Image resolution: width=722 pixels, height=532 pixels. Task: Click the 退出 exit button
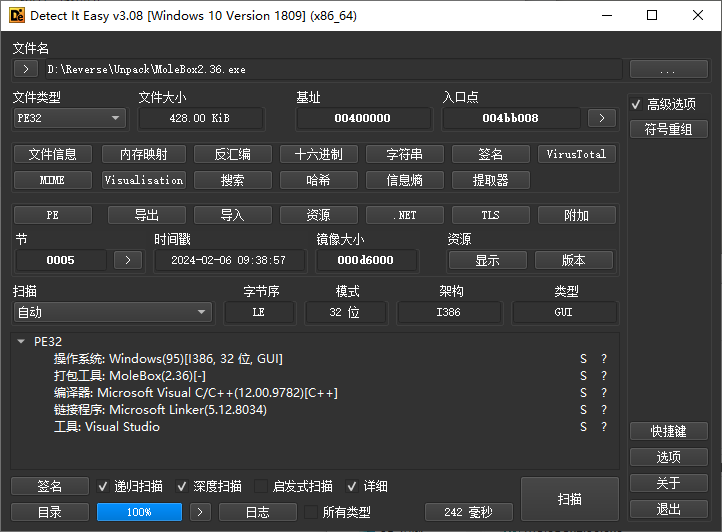pos(669,509)
